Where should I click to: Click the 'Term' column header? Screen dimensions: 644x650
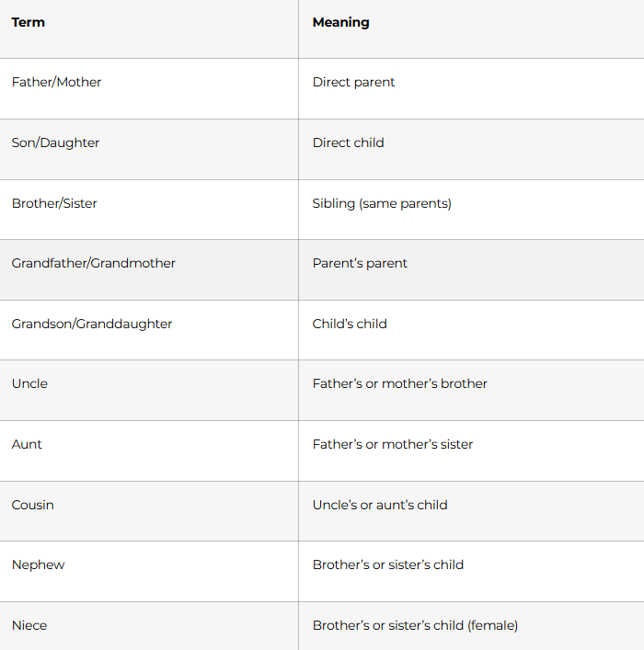tap(29, 22)
